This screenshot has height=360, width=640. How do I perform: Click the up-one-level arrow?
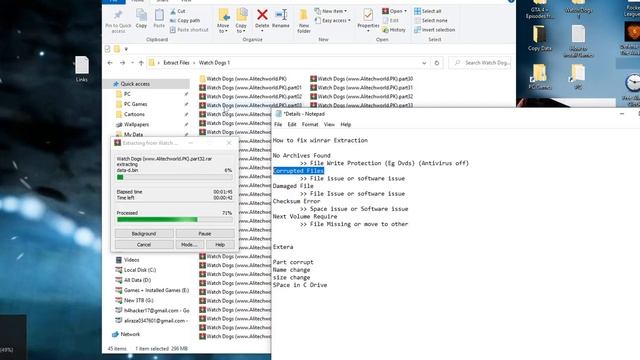[141, 63]
